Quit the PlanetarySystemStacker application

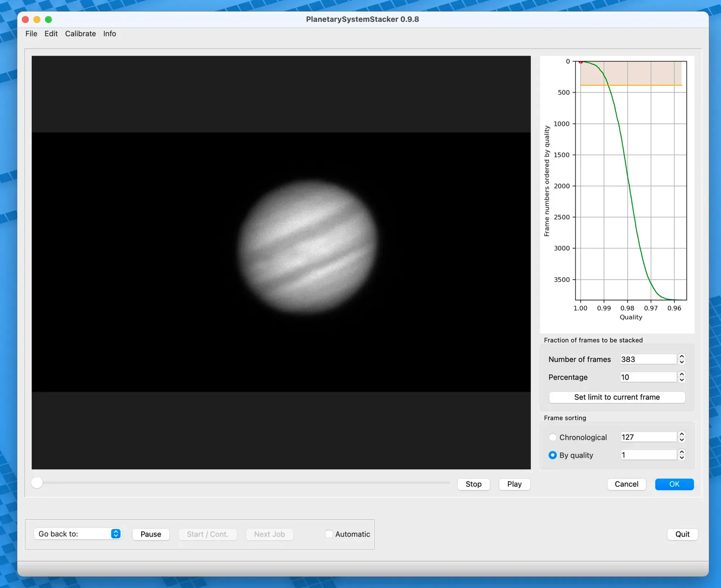tap(681, 534)
